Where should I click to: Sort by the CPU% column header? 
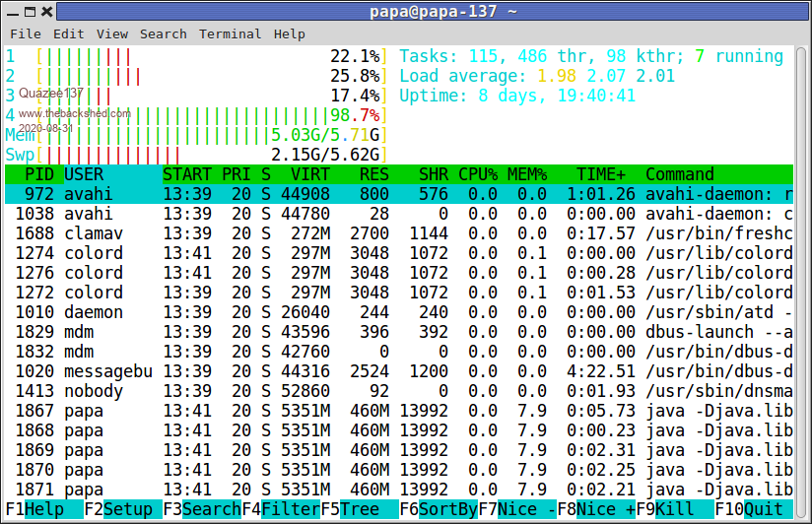click(477, 174)
